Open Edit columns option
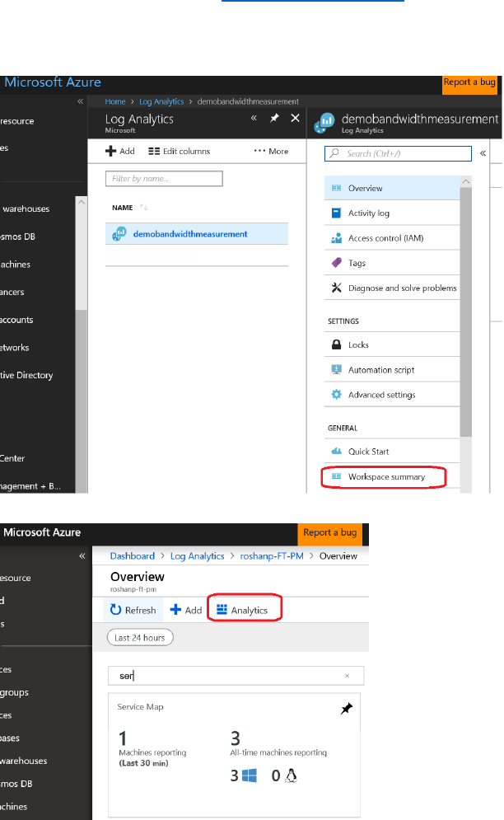This screenshot has height=820, width=504. (x=179, y=152)
